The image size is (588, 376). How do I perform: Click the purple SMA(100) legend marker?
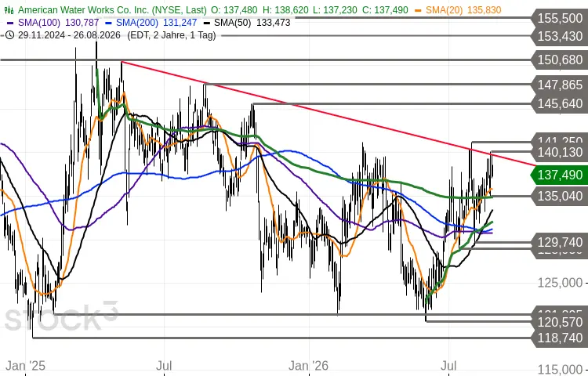tap(10, 23)
